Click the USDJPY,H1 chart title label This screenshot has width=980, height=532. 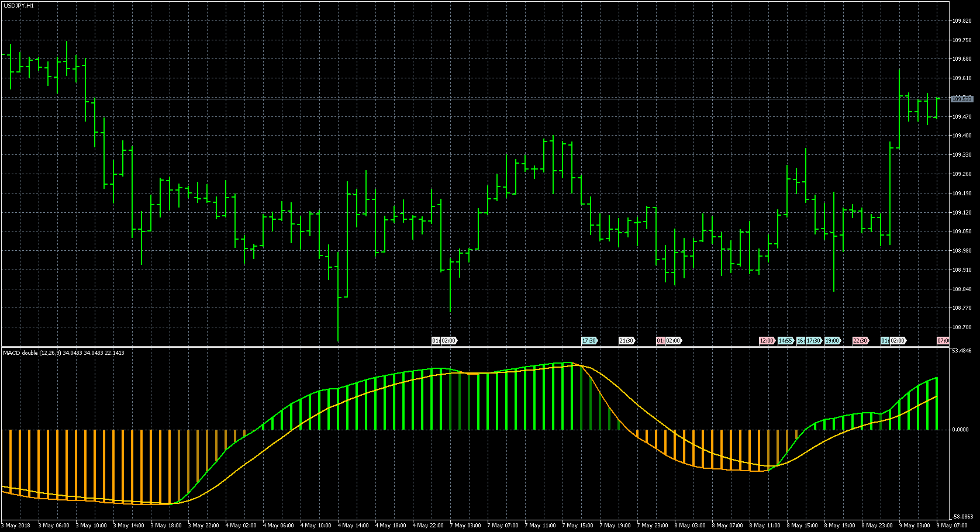click(x=19, y=5)
